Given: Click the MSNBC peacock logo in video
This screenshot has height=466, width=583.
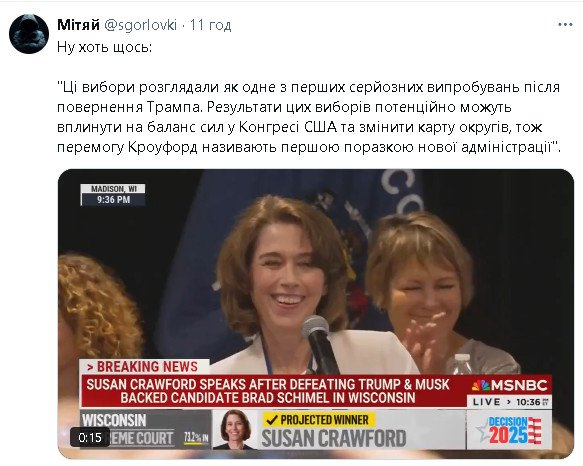Looking at the screenshot, I should tap(480, 386).
